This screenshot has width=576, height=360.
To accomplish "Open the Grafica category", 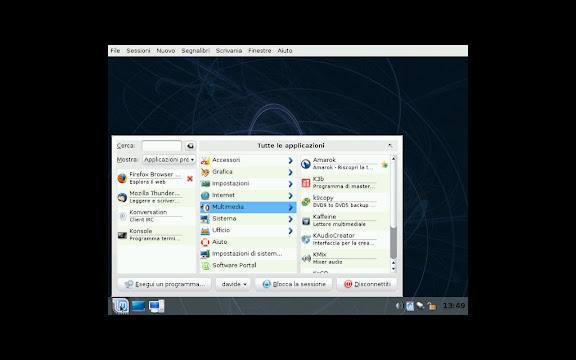I will pos(248,172).
